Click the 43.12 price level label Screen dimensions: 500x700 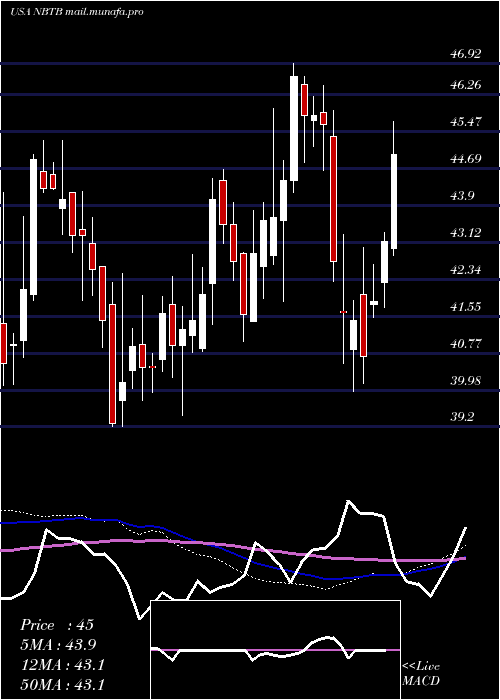466,233
